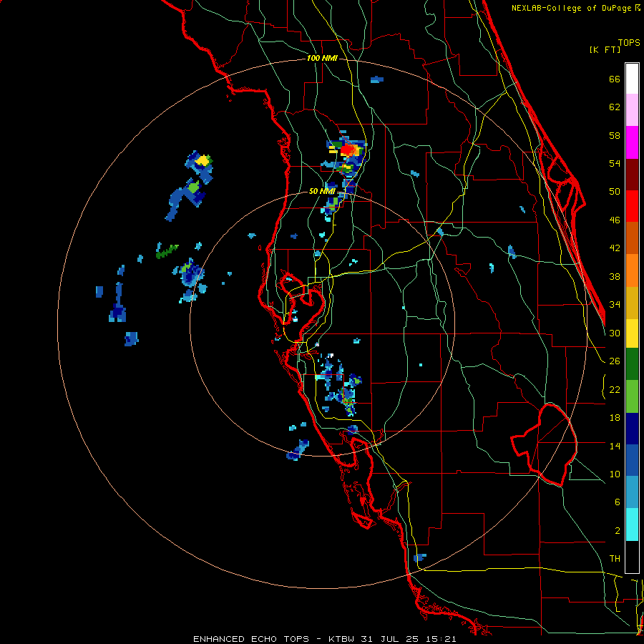This screenshot has width=644, height=644.
Task: Click the 62 legend value
Action: pyautogui.click(x=615, y=107)
